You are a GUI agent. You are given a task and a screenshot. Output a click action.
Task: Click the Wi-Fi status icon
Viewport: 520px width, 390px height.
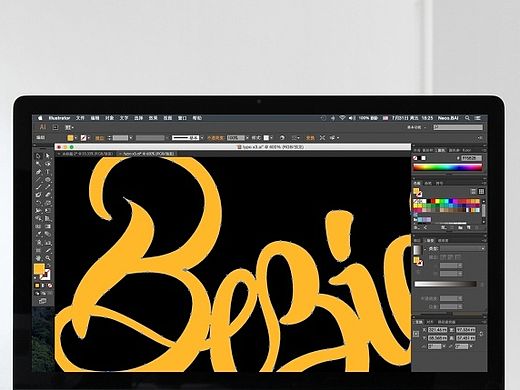(x=342, y=118)
